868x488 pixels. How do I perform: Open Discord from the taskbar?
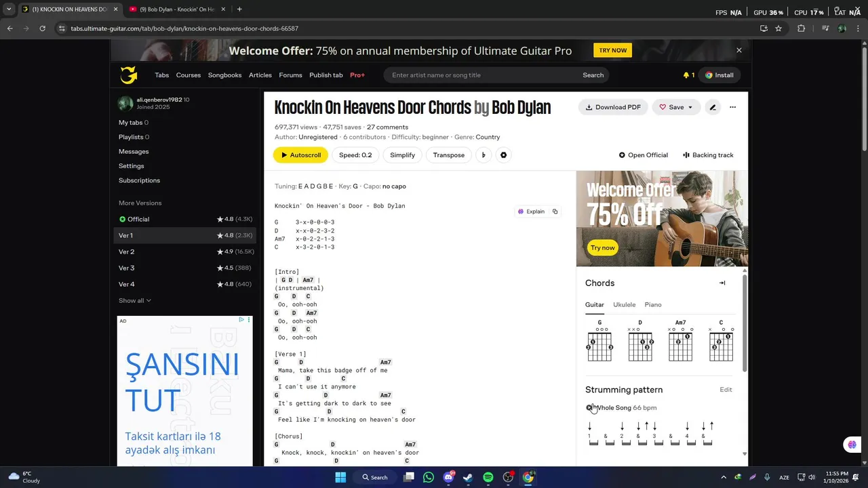pos(448,477)
